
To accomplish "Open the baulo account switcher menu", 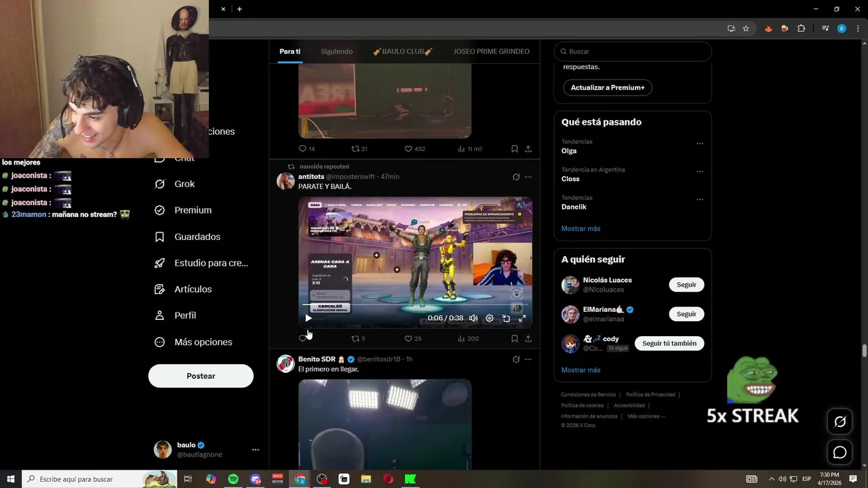I will [x=255, y=449].
